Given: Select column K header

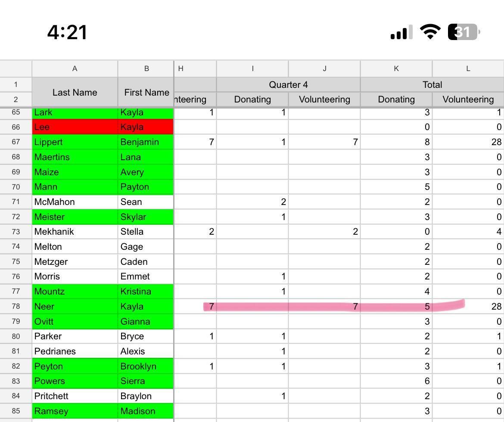Looking at the screenshot, I should point(396,68).
